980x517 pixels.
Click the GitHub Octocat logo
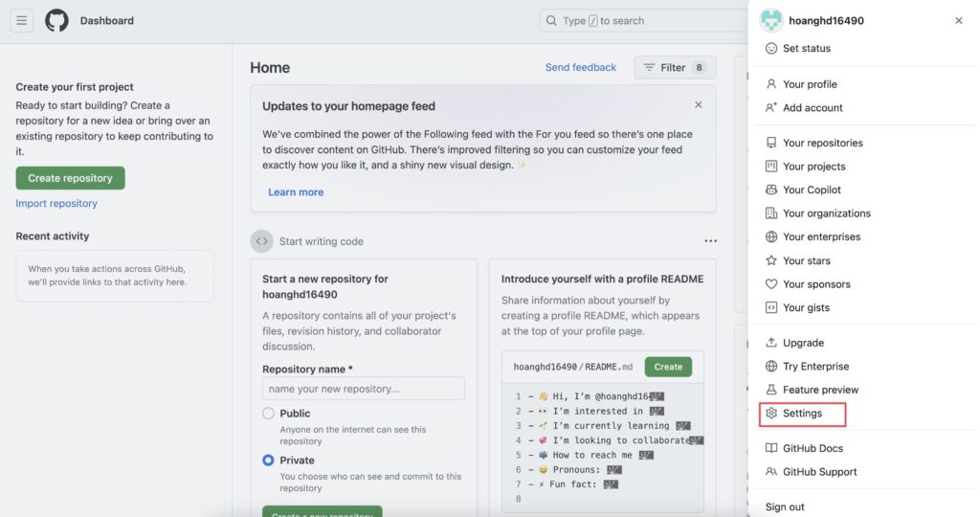(56, 21)
